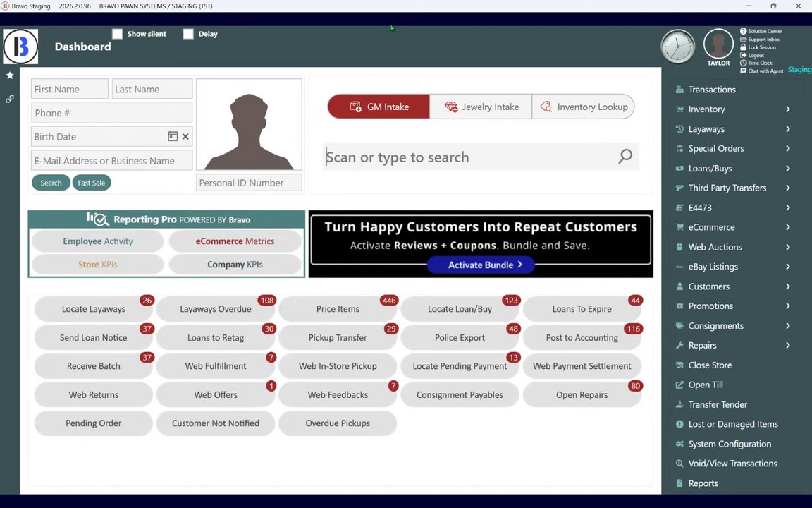Open Overdue Pickups queue
Viewport: 812px width, 508px height.
[x=338, y=423]
